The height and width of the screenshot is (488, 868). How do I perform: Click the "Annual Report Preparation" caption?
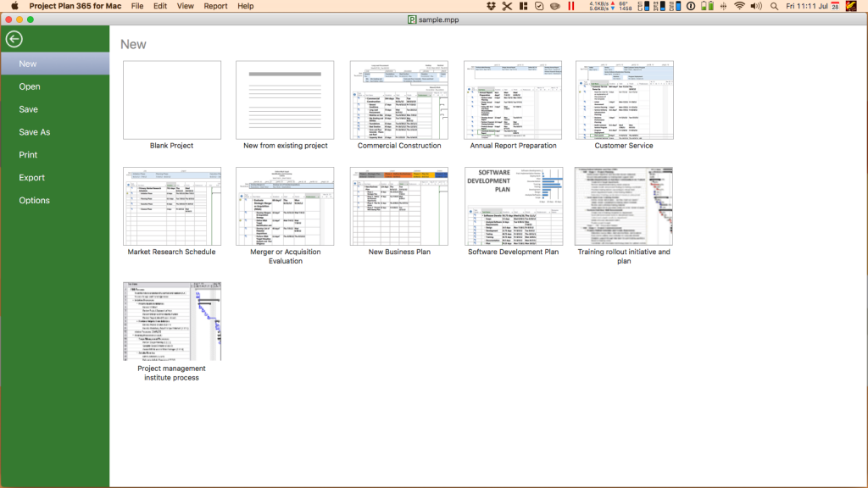click(x=513, y=146)
